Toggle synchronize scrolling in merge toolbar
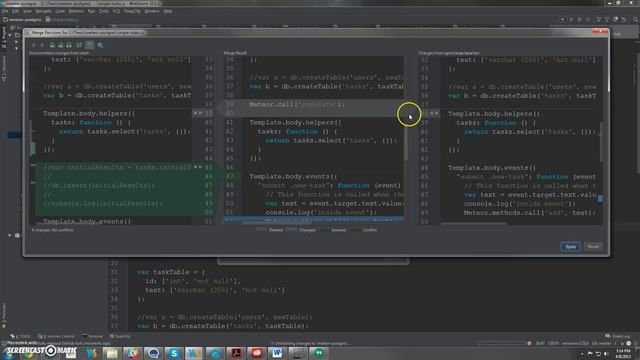 point(89,45)
